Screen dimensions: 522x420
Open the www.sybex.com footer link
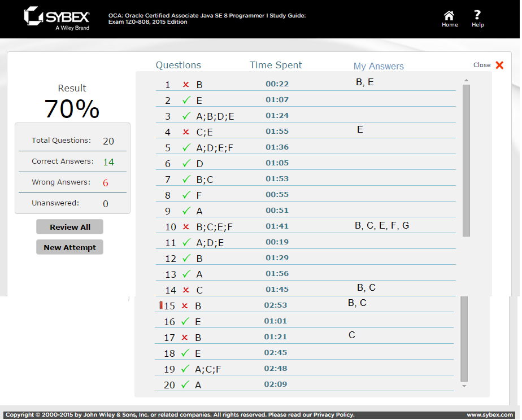pyautogui.click(x=490, y=415)
